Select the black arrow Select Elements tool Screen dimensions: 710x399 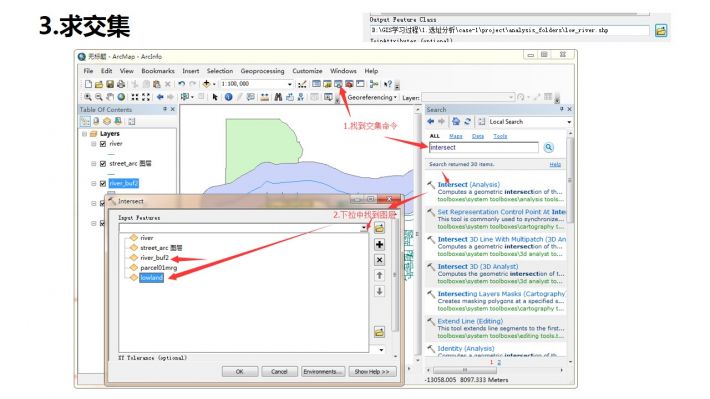[215, 97]
